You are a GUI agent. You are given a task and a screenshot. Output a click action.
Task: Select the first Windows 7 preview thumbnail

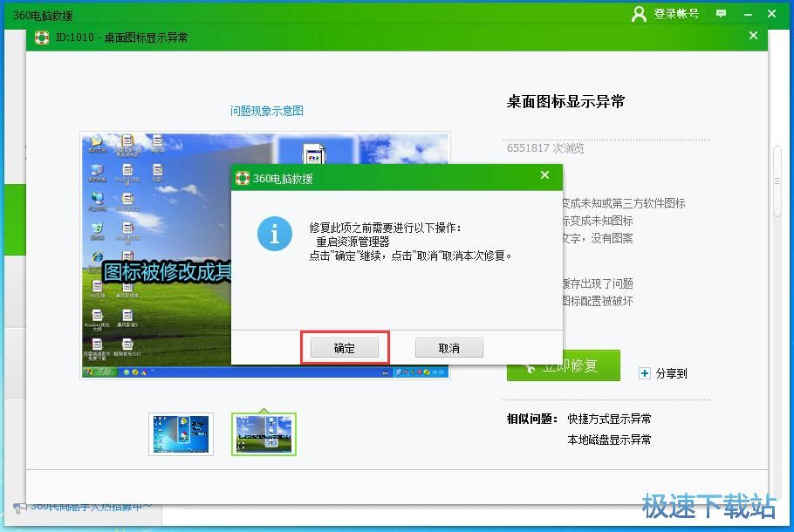pos(181,434)
